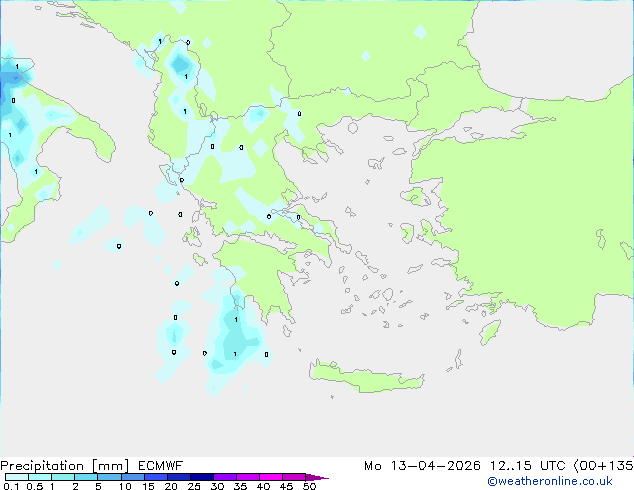Screen dimensions: 634x490
Task: Click the 'ECMWF' model label
Action: (161, 466)
